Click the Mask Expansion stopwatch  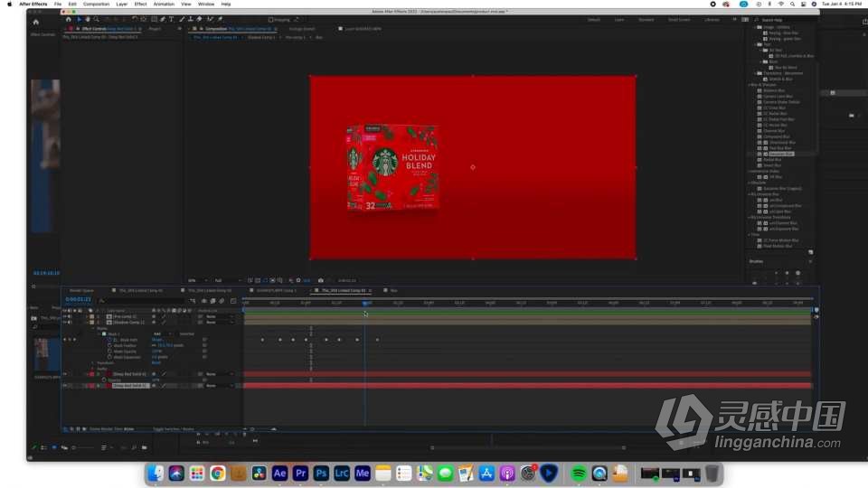pyautogui.click(x=109, y=357)
